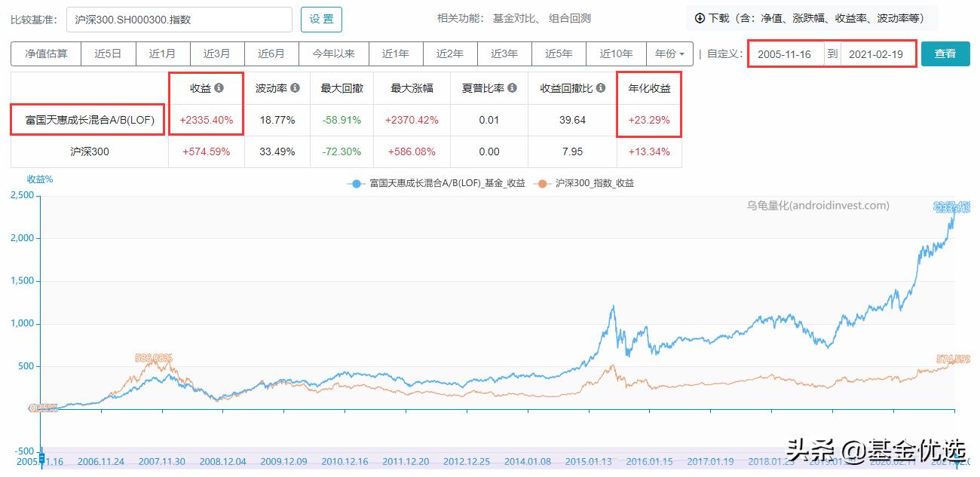Click the 夏普比率 info icon

[x=510, y=88]
